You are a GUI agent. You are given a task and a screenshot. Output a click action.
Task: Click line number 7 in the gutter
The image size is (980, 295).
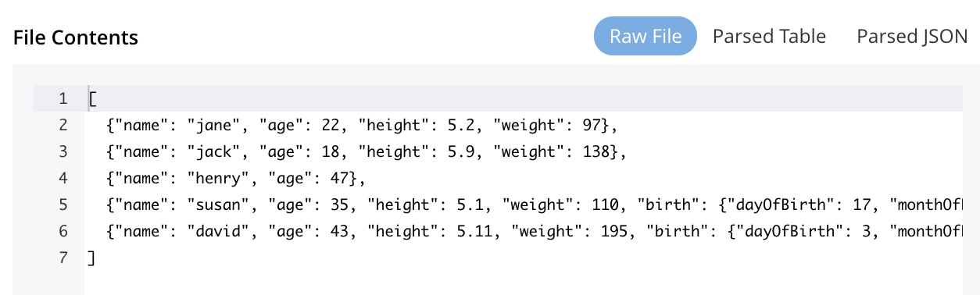tap(63, 258)
